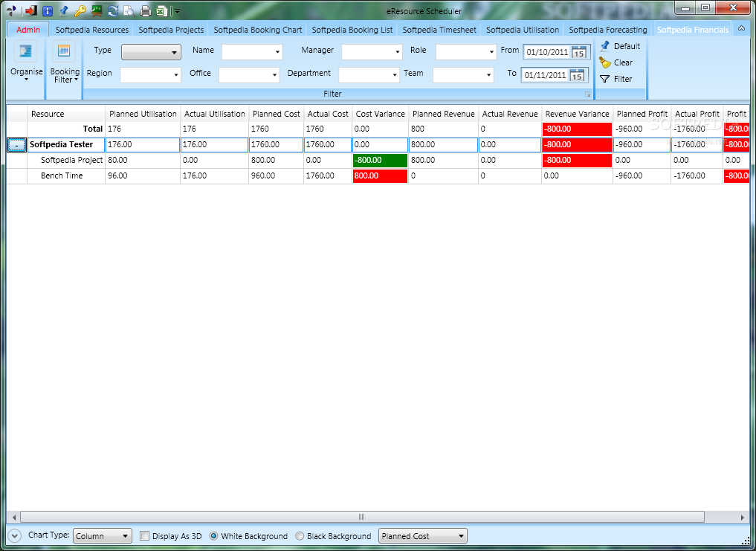
Task: Click the Filter funnel icon
Action: 604,79
